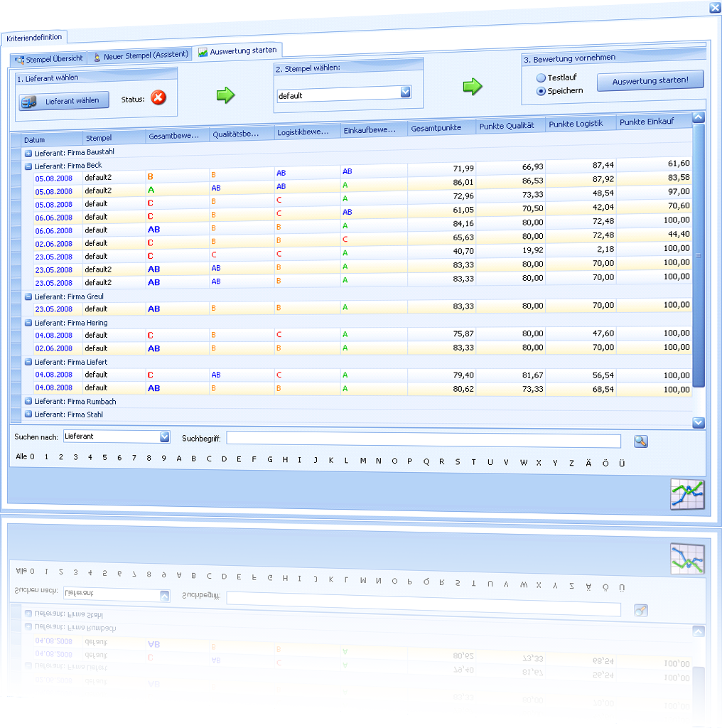Switch to the Kriteriendefinition tab

click(x=34, y=38)
